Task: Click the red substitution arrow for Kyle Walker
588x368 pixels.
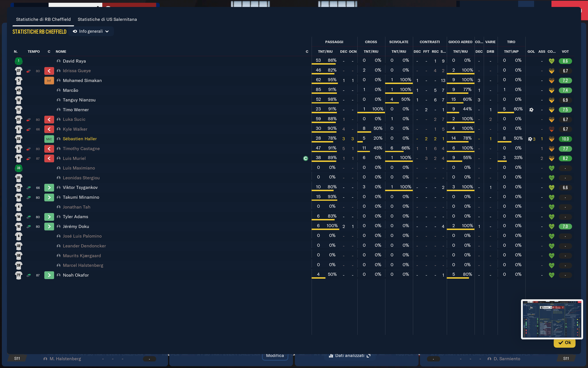Action: 49,129
